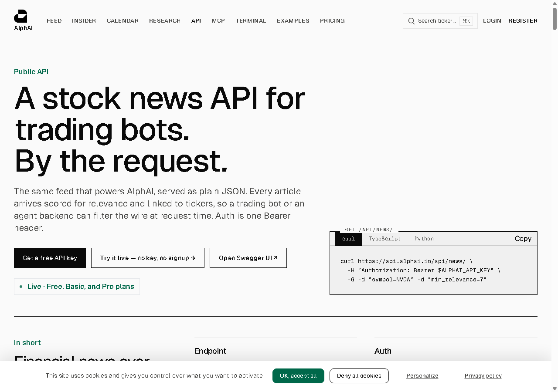This screenshot has height=392, width=558.
Task: Open the MCP page
Action: (218, 21)
